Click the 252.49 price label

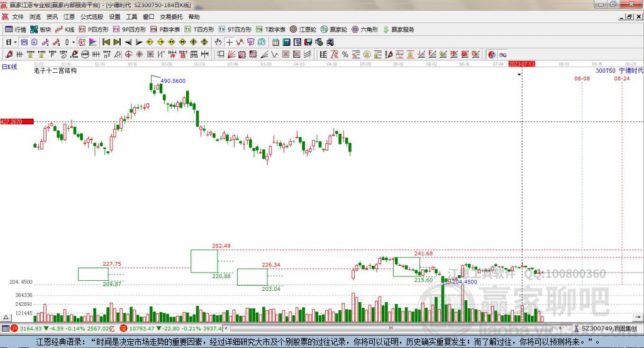pos(221,246)
